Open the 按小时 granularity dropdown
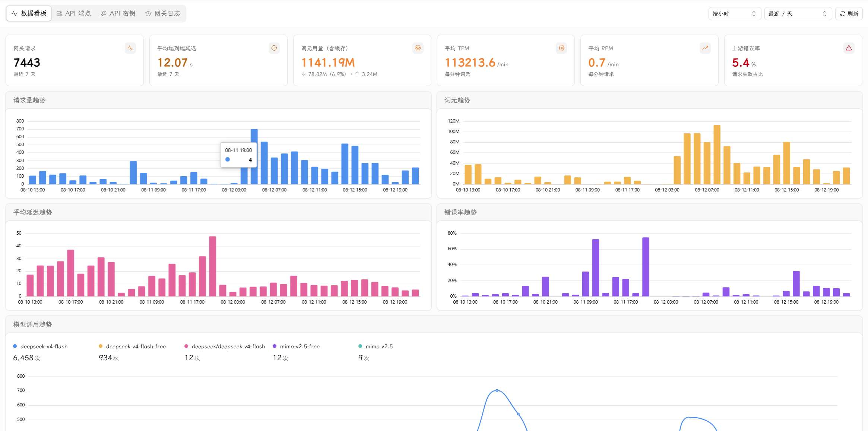 pyautogui.click(x=734, y=14)
